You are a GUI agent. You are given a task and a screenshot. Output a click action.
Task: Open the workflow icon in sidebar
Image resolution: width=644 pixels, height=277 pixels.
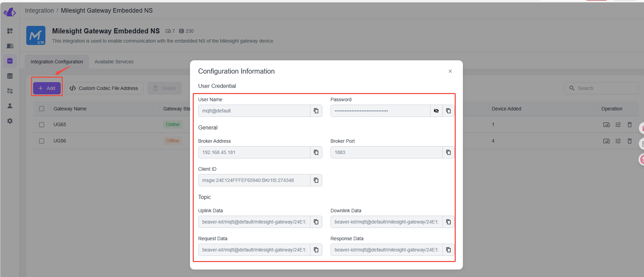[10, 91]
